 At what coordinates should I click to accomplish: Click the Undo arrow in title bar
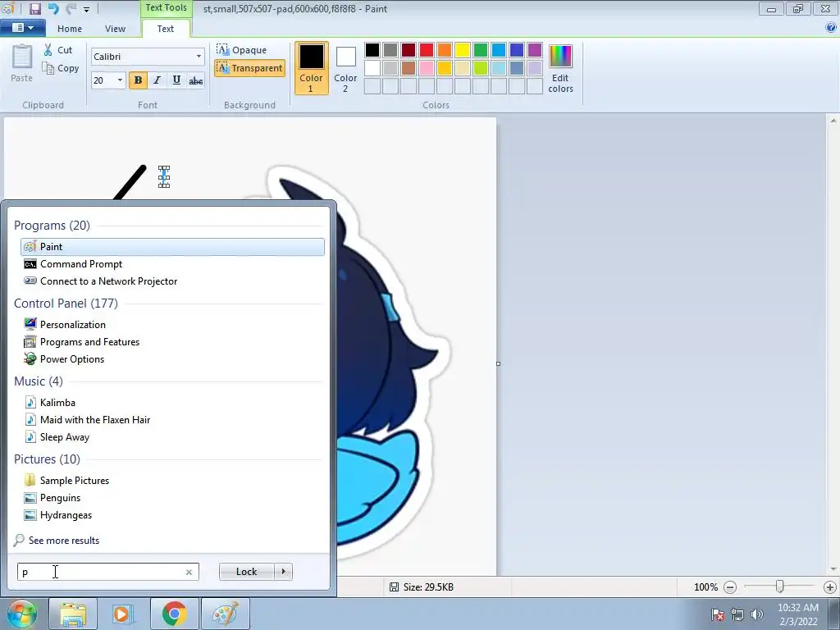click(x=53, y=8)
